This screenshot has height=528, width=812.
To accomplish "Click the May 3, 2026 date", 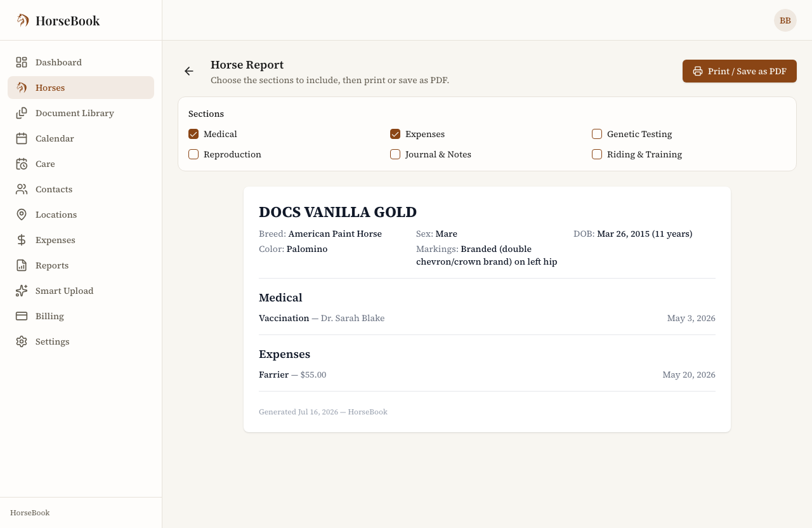I will pyautogui.click(x=691, y=318).
